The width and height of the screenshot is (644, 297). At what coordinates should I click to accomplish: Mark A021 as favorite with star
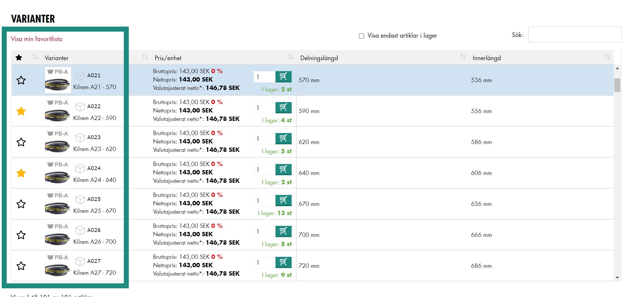click(x=21, y=80)
